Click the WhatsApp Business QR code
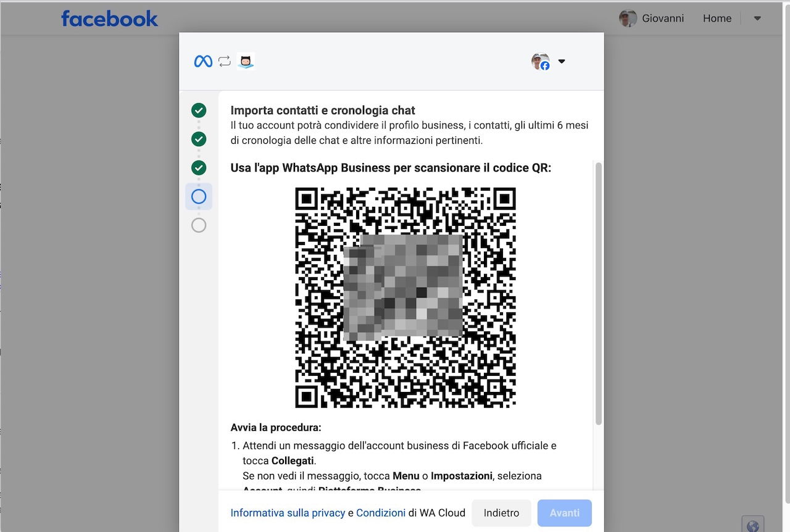The height and width of the screenshot is (532, 790). coord(405,297)
